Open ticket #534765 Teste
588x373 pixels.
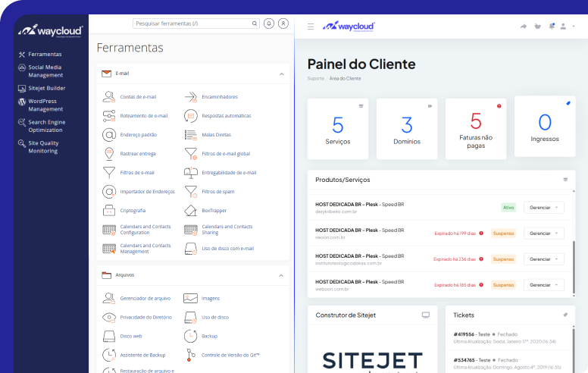point(472,360)
